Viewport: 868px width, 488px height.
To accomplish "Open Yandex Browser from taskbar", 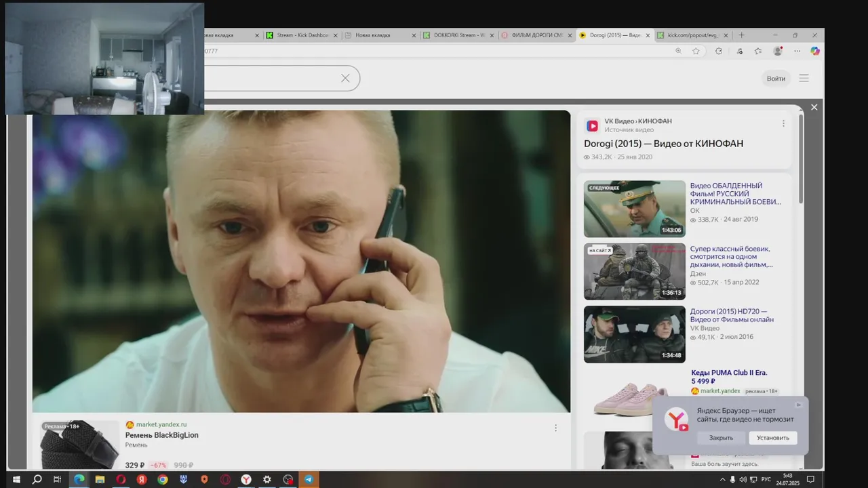I will pos(246,479).
